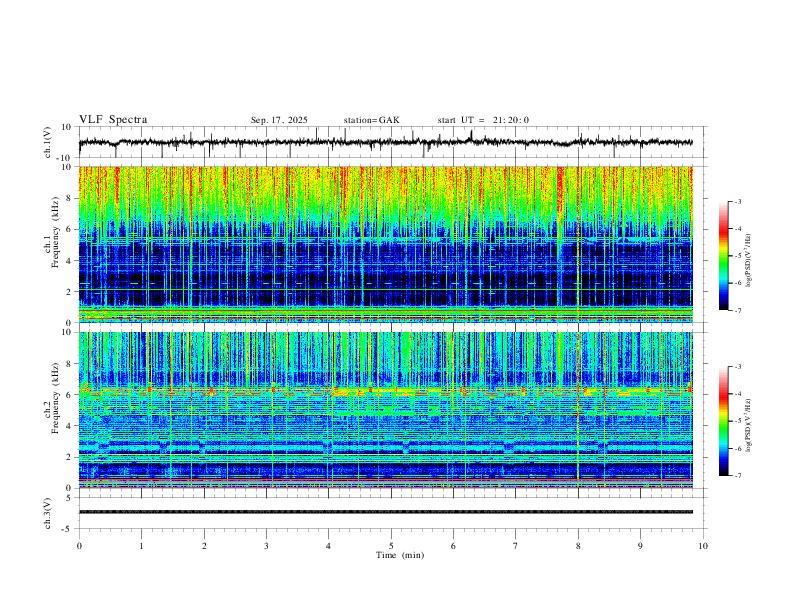Click the "-3" tick on ch.1 colorbar
792x612 pixels.
click(737, 201)
